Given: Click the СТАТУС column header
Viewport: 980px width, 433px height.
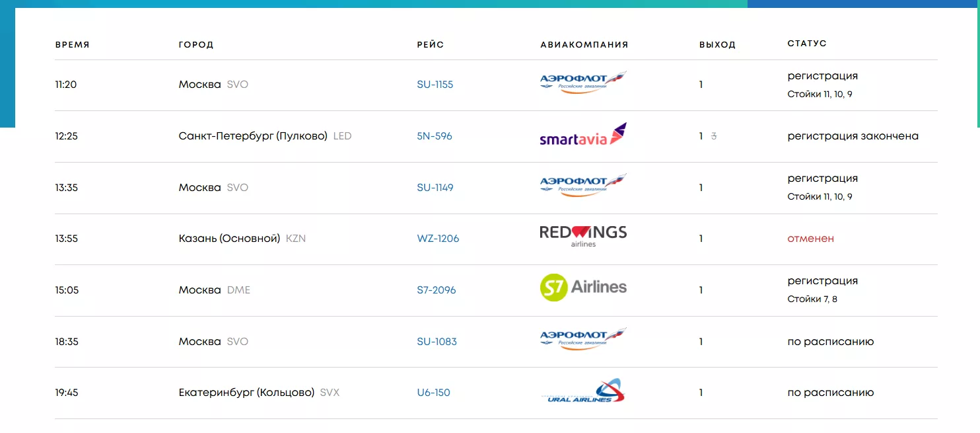Looking at the screenshot, I should (807, 44).
